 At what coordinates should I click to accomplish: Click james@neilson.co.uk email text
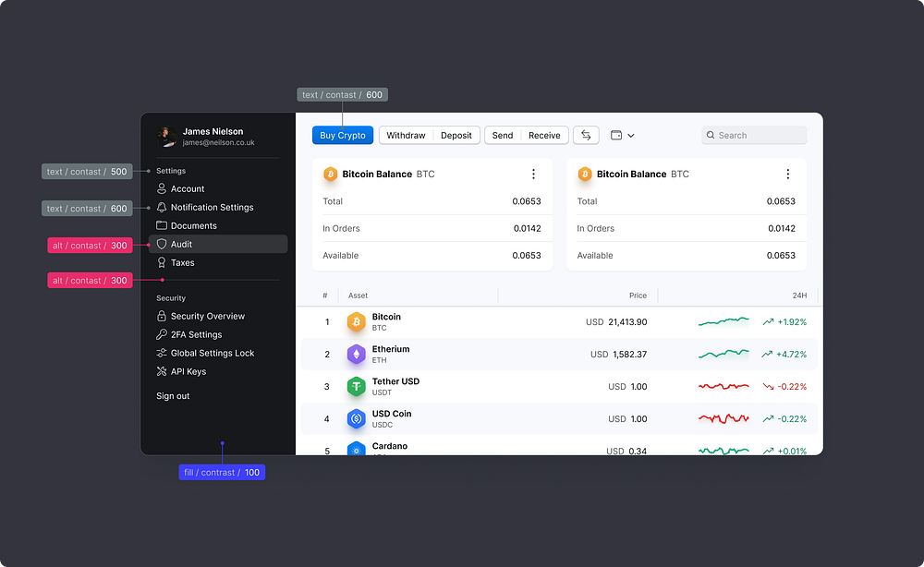point(218,142)
